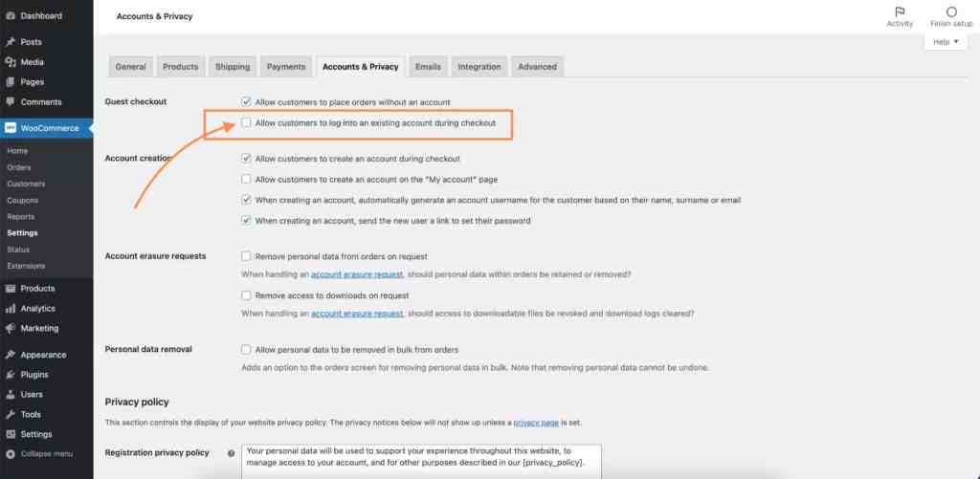This screenshot has height=479, width=980.
Task: Click the Dashboard icon in sidebar
Action: pos(10,16)
